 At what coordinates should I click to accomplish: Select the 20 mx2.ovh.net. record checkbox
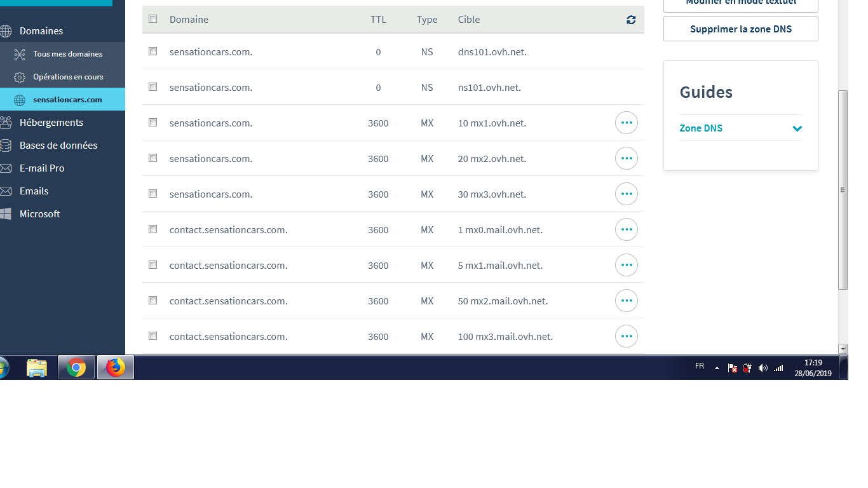(x=153, y=158)
